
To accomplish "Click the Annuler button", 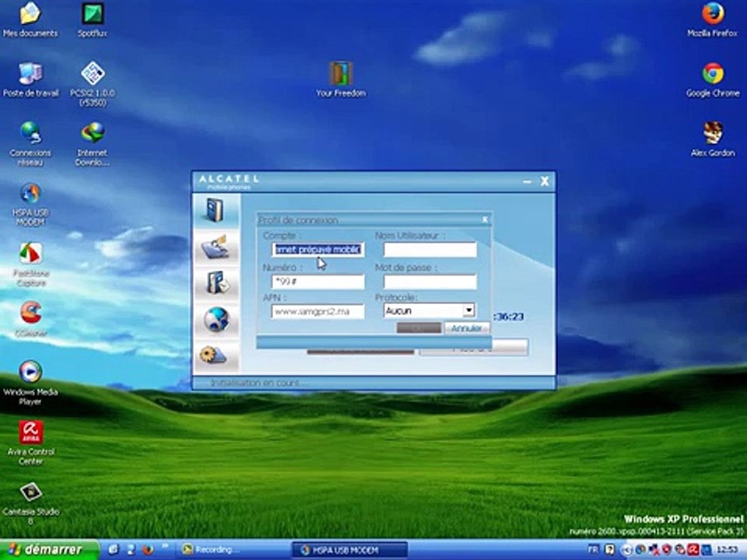I will point(466,328).
